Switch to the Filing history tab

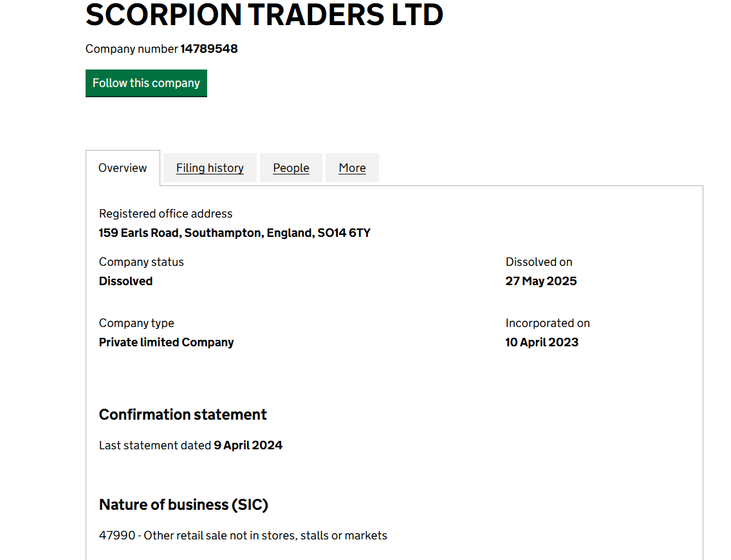(210, 168)
